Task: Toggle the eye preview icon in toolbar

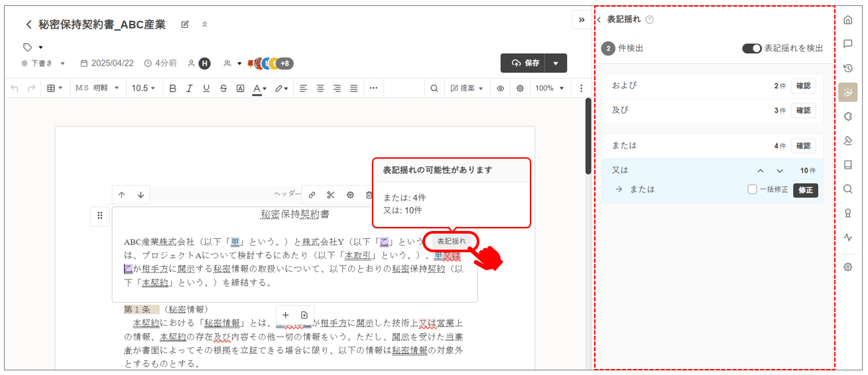Action: (501, 88)
